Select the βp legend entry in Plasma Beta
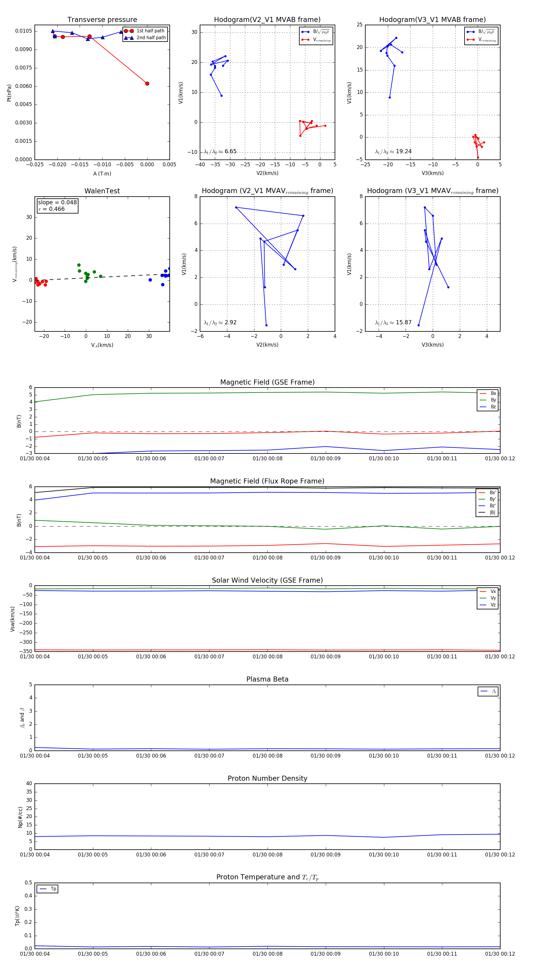 point(488,691)
